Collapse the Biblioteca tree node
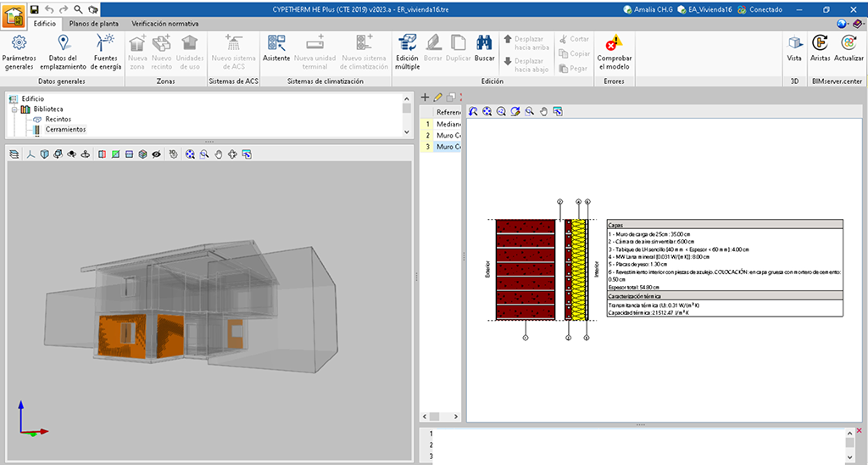Screen dimensions: 868x465 [14, 109]
